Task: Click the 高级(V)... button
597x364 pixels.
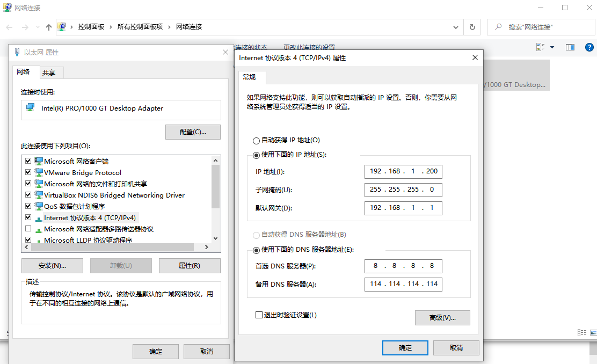Action: (x=442, y=317)
